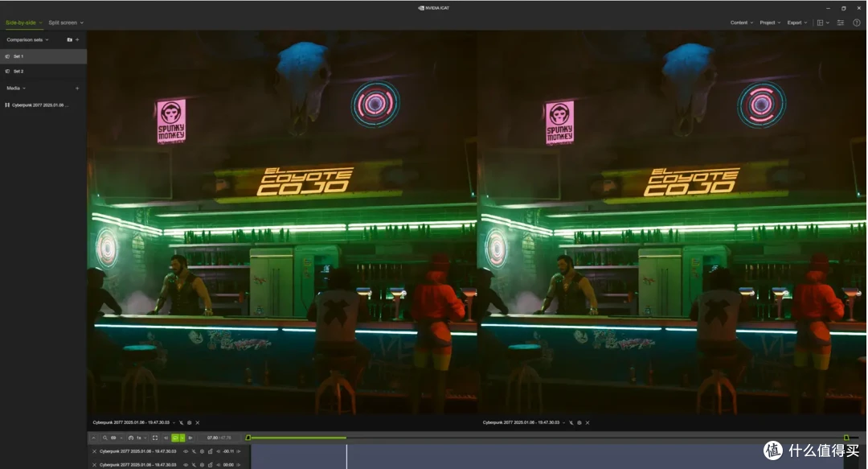Open the panel layout options
868x469 pixels.
coord(823,23)
